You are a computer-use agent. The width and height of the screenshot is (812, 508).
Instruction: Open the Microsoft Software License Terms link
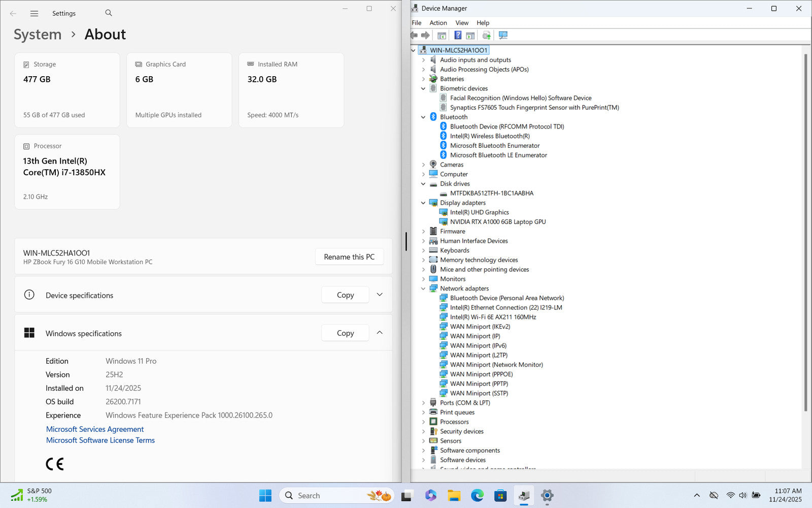[100, 440]
